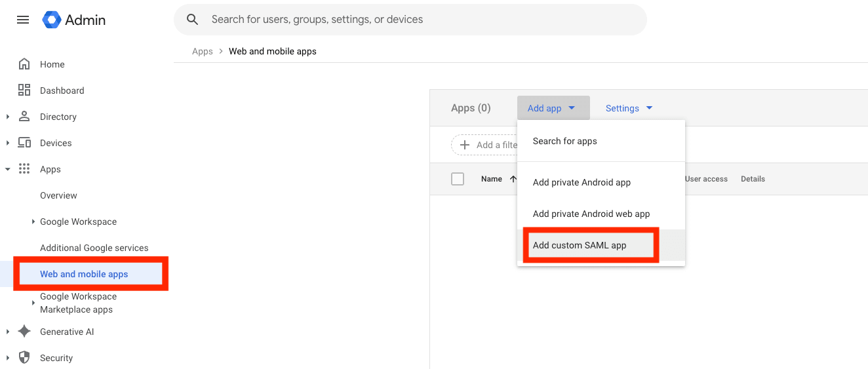Click the Directory person icon
868x369 pixels.
(x=24, y=117)
